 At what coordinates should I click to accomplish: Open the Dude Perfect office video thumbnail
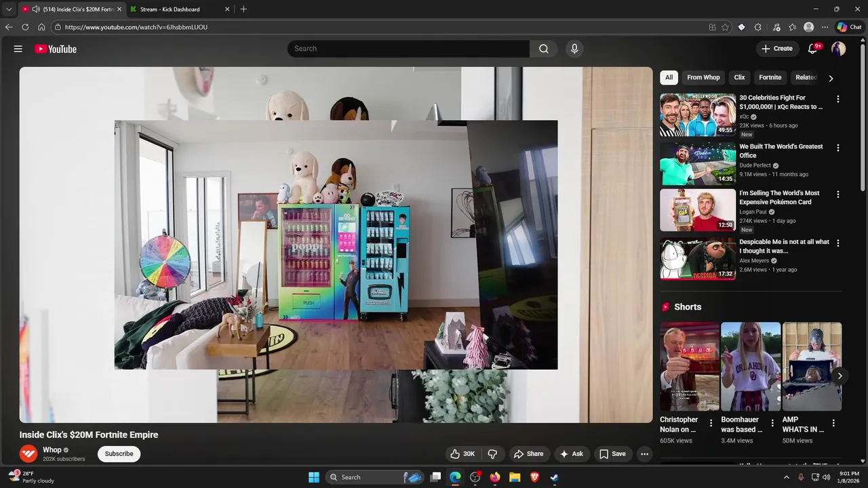click(698, 163)
